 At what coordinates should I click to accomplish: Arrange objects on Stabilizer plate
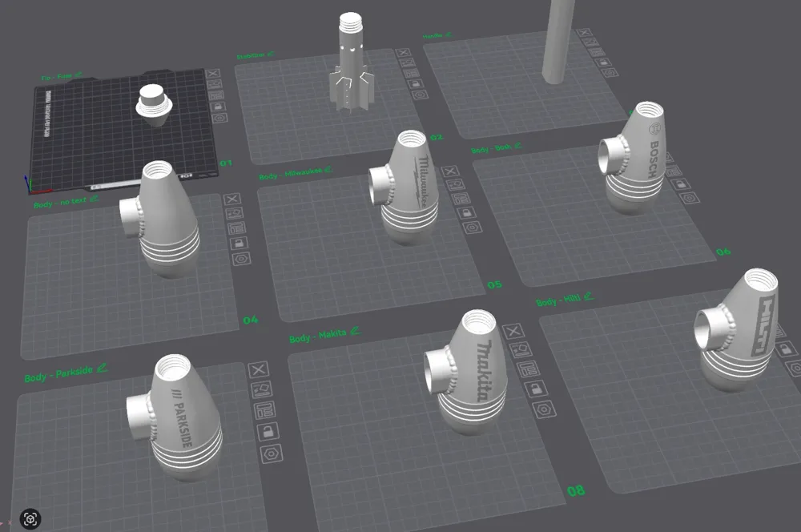point(411,73)
